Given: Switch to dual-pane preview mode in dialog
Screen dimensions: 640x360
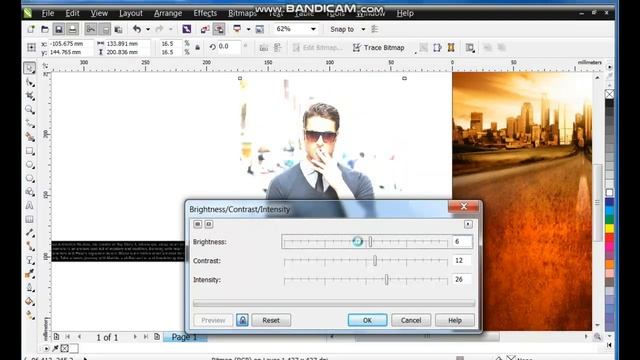Looking at the screenshot, I should (x=198, y=224).
